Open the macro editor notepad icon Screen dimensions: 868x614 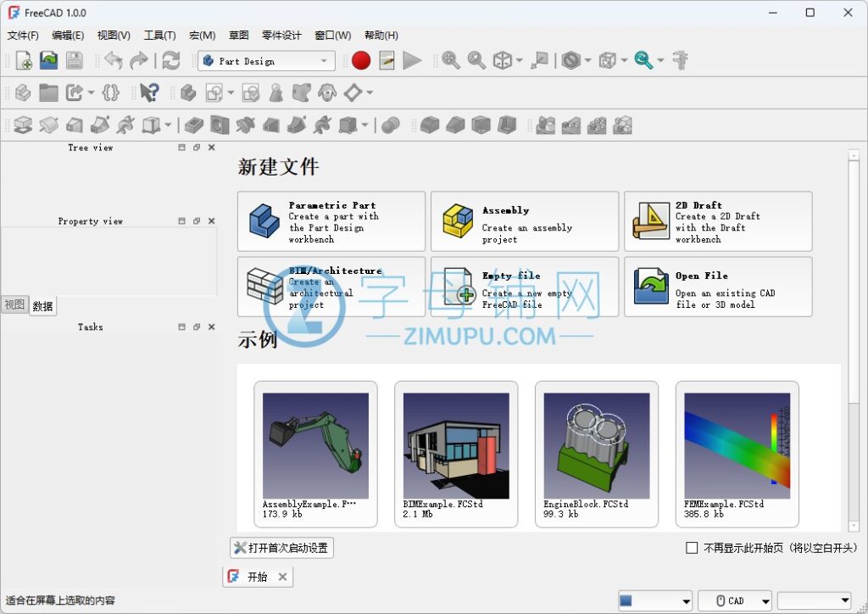(387, 60)
